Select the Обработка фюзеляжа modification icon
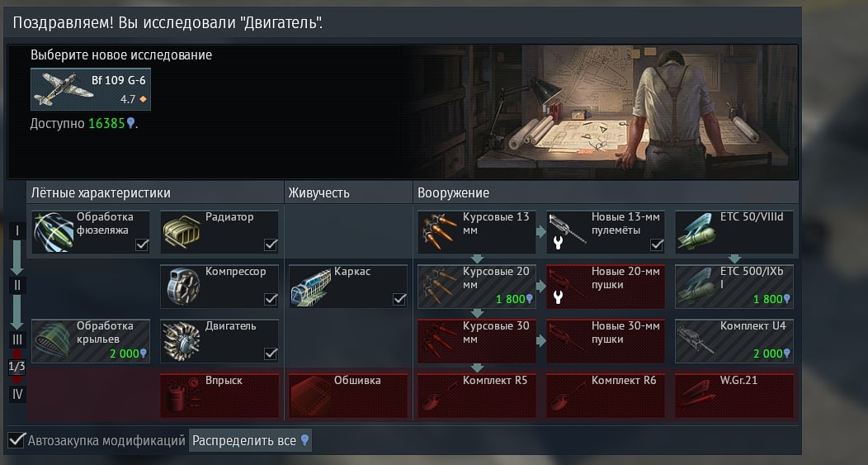Image resolution: width=868 pixels, height=465 pixels. 54,232
